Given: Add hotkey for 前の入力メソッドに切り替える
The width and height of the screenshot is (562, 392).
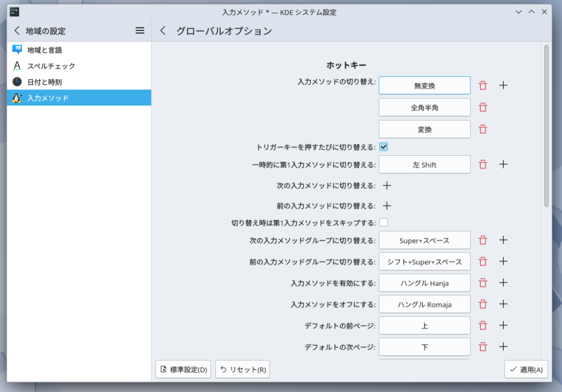Looking at the screenshot, I should [x=387, y=206].
